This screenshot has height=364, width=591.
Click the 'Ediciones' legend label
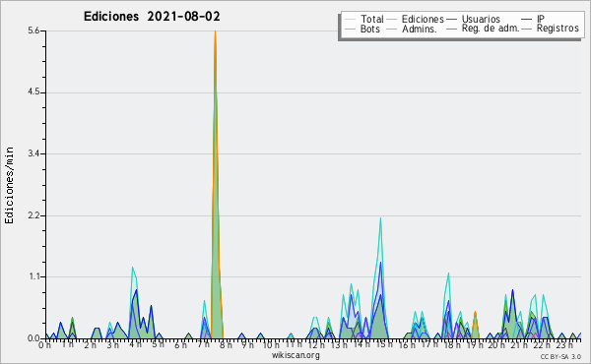click(x=423, y=19)
